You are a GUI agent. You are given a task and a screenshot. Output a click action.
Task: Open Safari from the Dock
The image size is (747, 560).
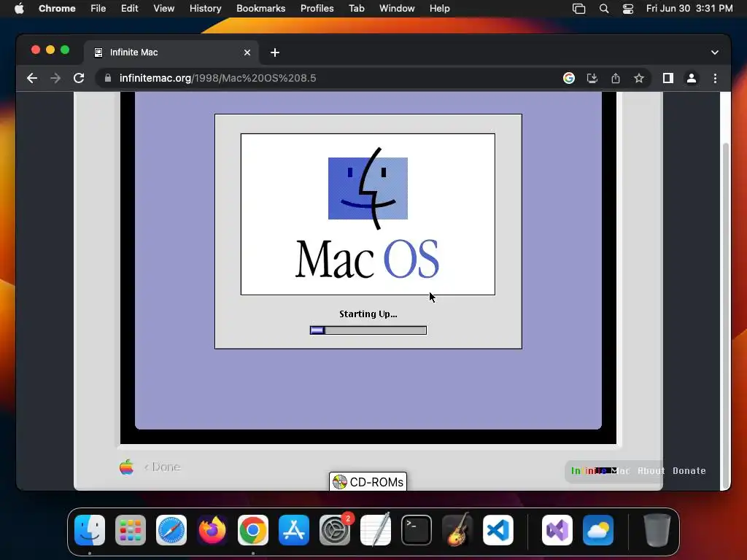[171, 530]
